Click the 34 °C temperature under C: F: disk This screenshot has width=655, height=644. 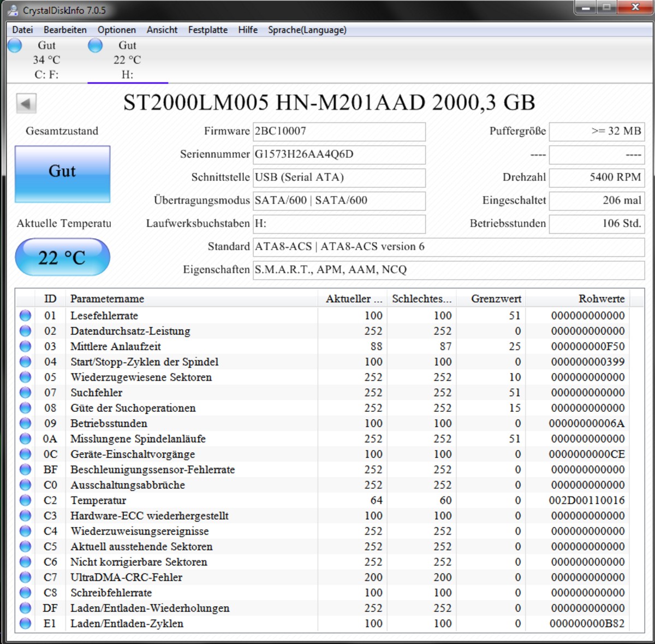point(46,60)
